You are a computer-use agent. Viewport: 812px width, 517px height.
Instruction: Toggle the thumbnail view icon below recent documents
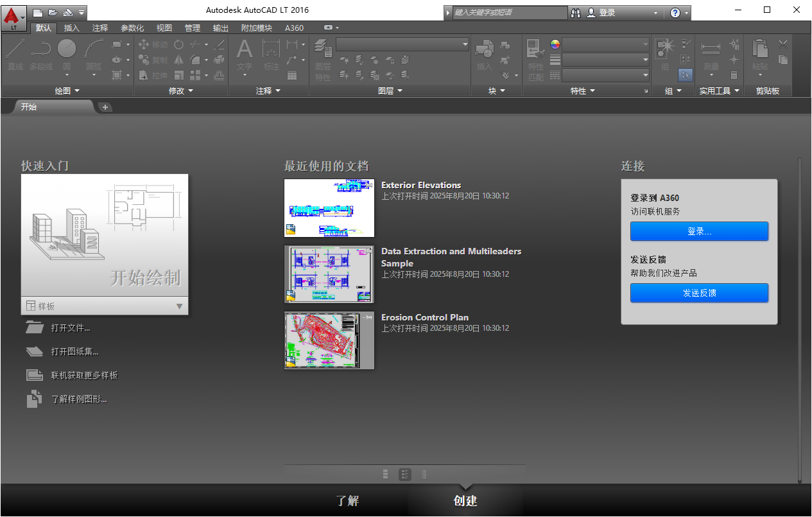[405, 474]
